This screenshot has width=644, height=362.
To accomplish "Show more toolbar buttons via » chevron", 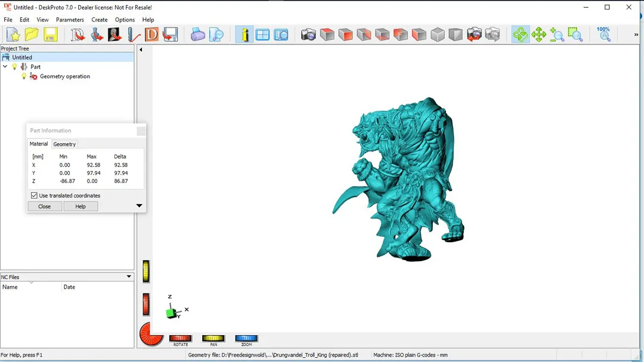I will (636, 35).
